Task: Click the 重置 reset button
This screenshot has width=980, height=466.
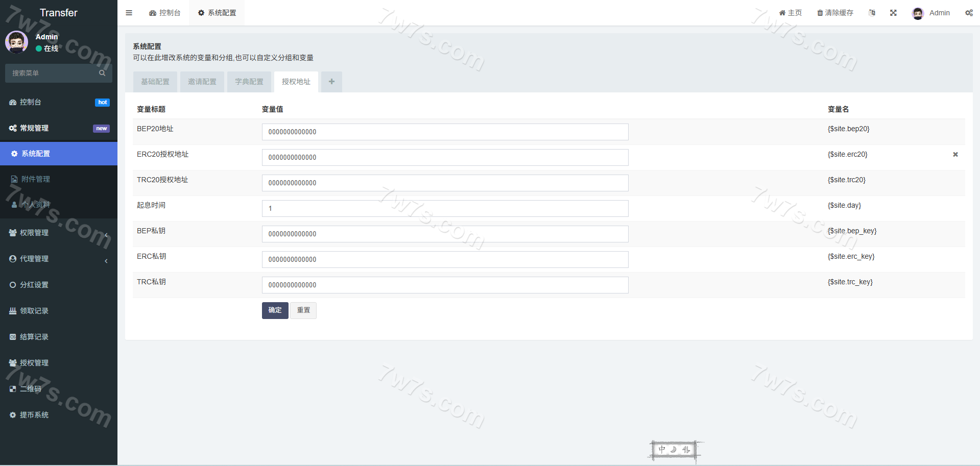Action: [303, 310]
